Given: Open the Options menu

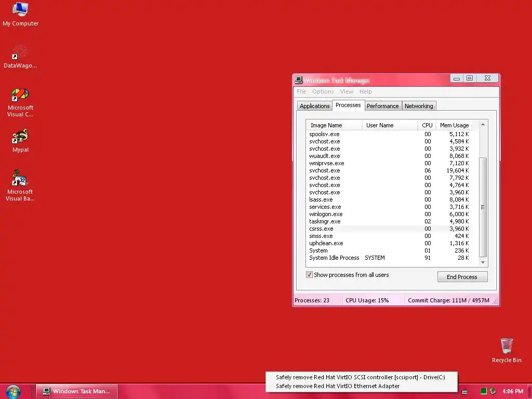Looking at the screenshot, I should click(x=323, y=91).
